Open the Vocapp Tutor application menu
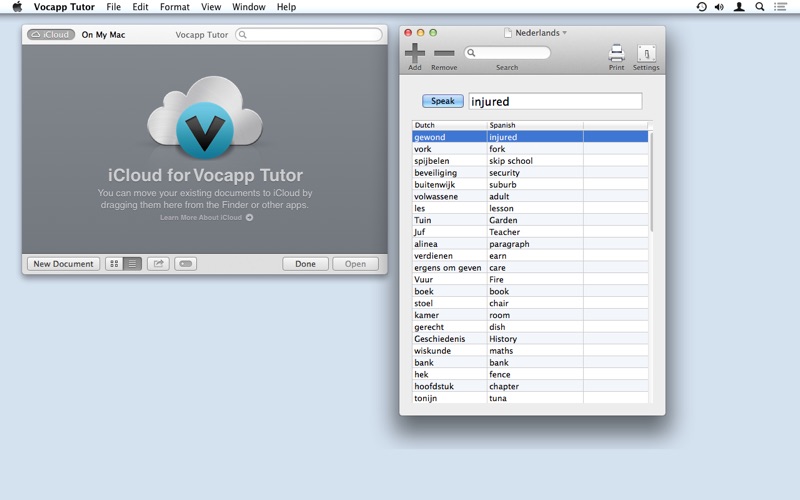This screenshot has height=500, width=800. tap(64, 7)
